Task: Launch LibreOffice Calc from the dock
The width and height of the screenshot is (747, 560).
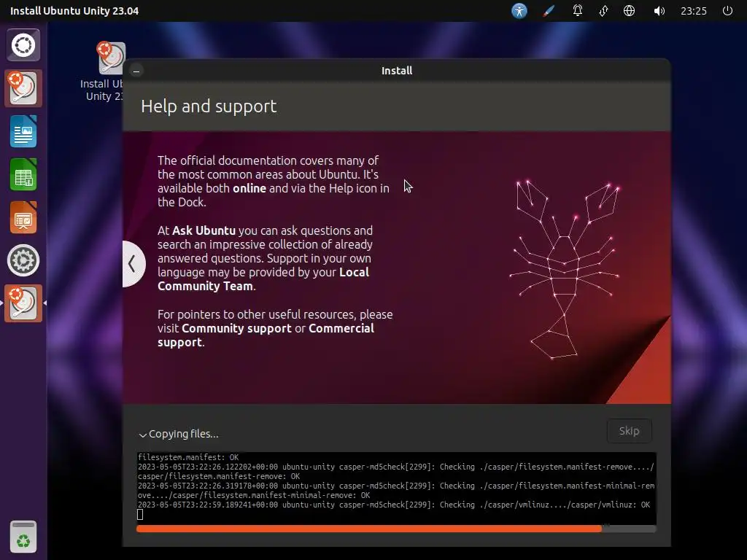Action: pos(23,174)
